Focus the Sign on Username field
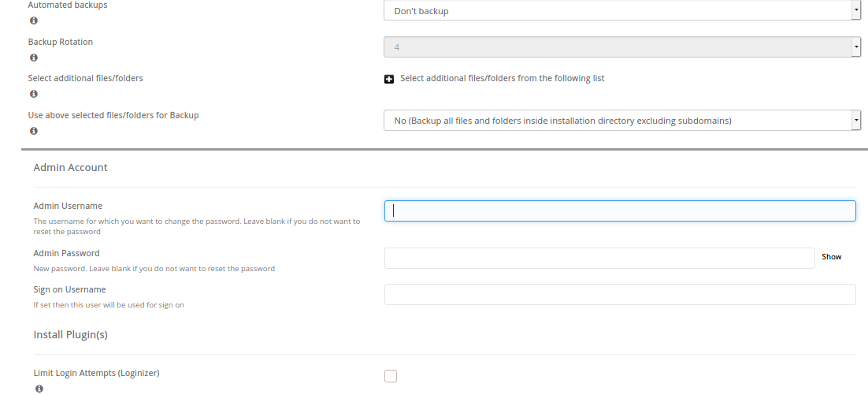 (x=620, y=295)
